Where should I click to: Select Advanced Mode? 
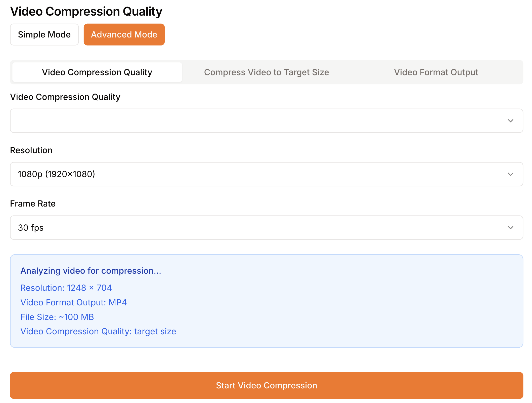(x=124, y=34)
